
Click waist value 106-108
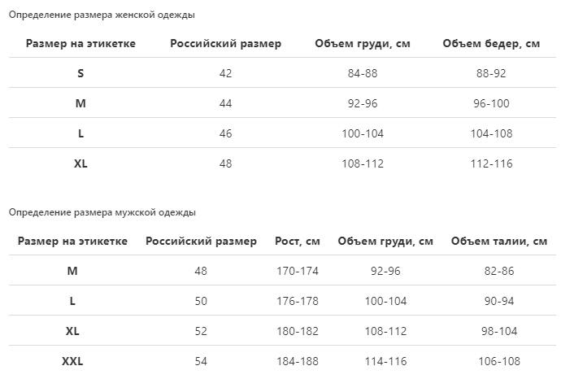[499, 361]
